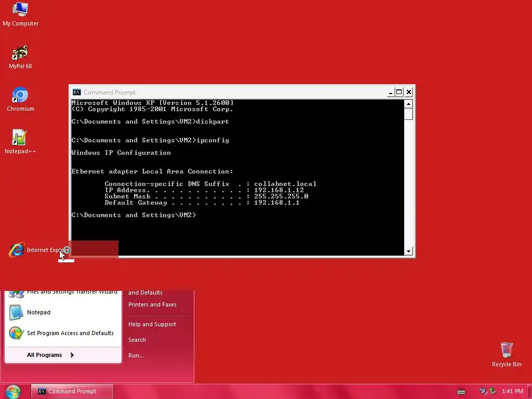Click the keyboard icon in the system tray
Viewport: 532px width, 399px height.
coord(461,392)
